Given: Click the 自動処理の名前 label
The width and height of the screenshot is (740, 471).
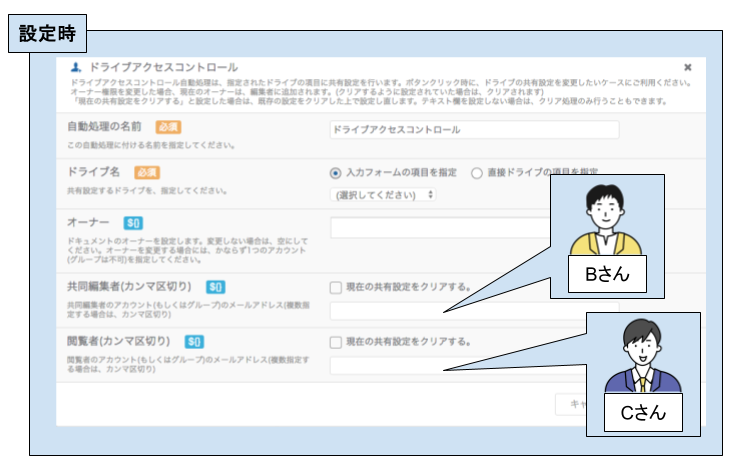Looking at the screenshot, I should tap(104, 126).
